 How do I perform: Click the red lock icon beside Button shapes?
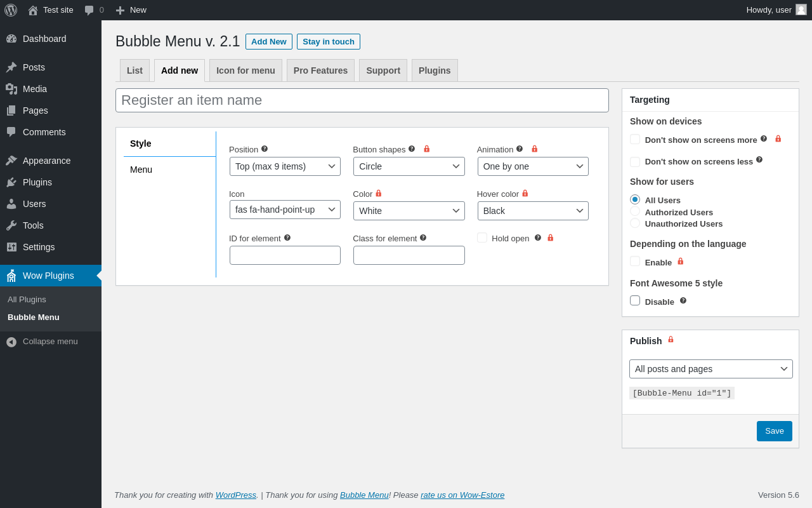[426, 149]
